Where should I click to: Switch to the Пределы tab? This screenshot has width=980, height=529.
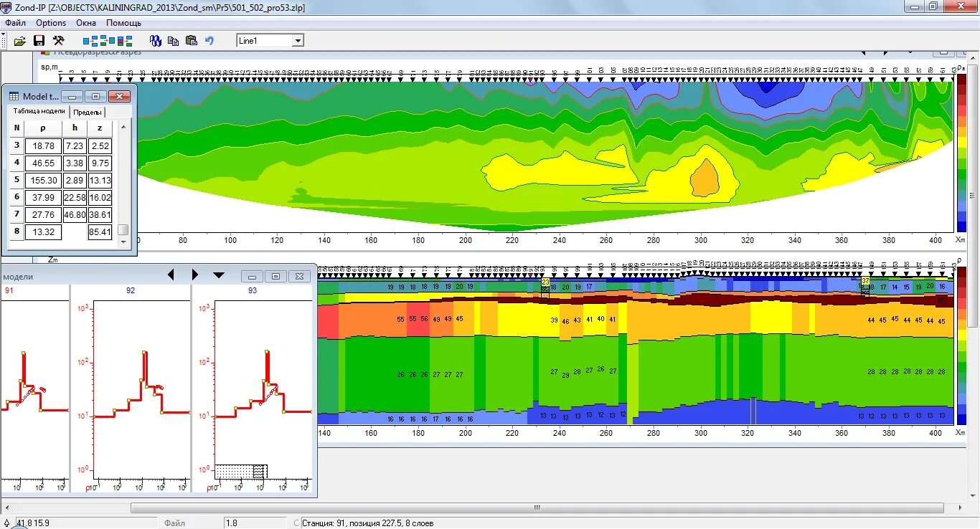click(x=88, y=113)
